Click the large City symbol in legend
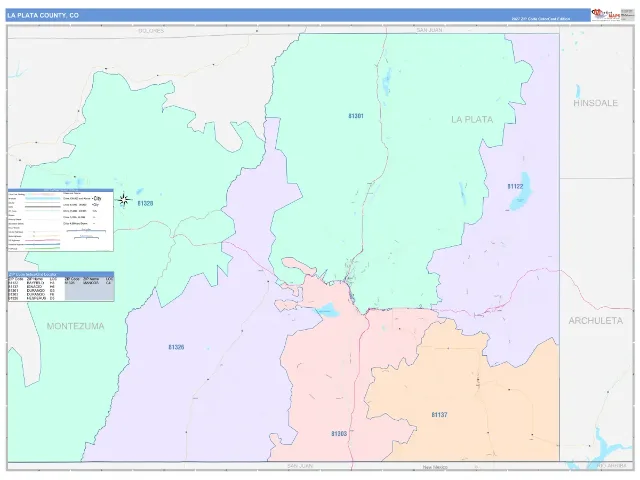The image size is (640, 480). pos(96,198)
